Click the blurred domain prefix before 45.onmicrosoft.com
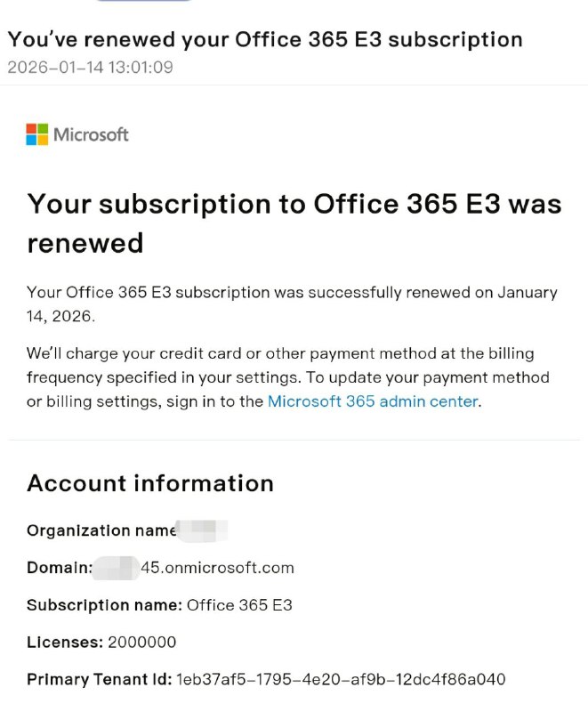 pos(117,568)
